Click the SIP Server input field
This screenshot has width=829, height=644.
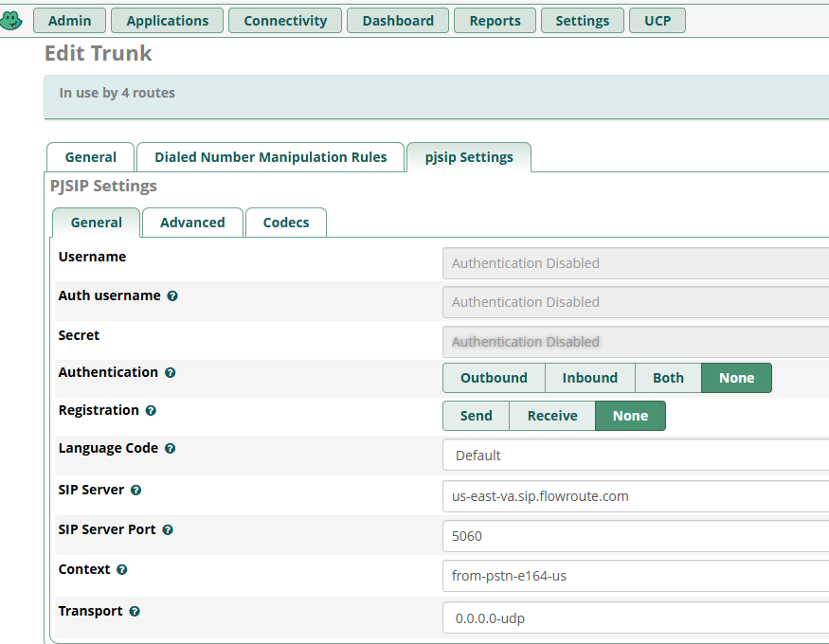click(635, 496)
